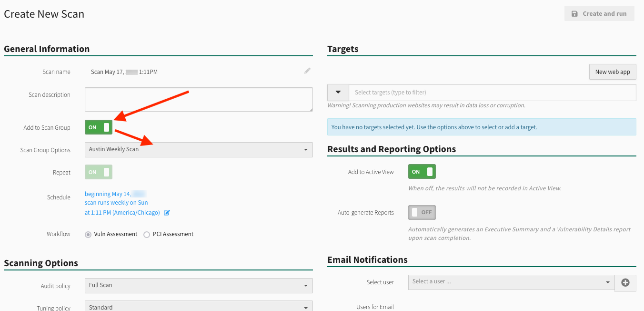The image size is (644, 311).
Task: Toggle the Add to Scan Group switch
Action: 99,127
